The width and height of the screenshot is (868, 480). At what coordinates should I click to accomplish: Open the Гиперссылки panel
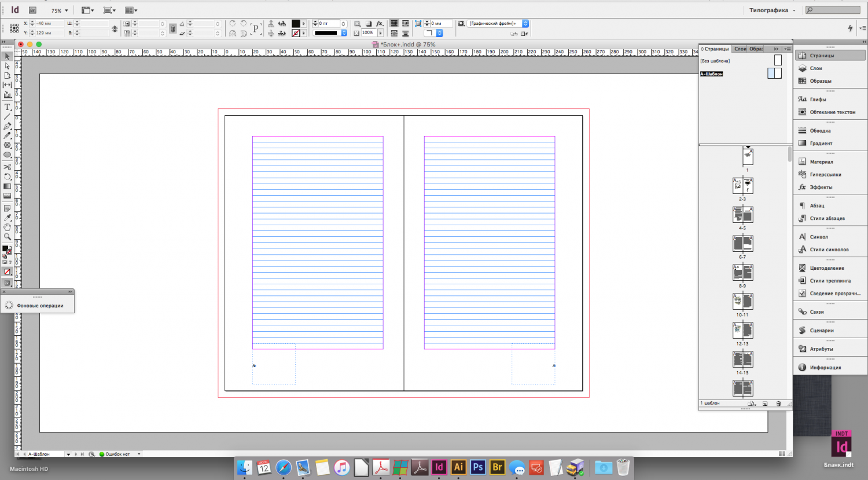(825, 174)
